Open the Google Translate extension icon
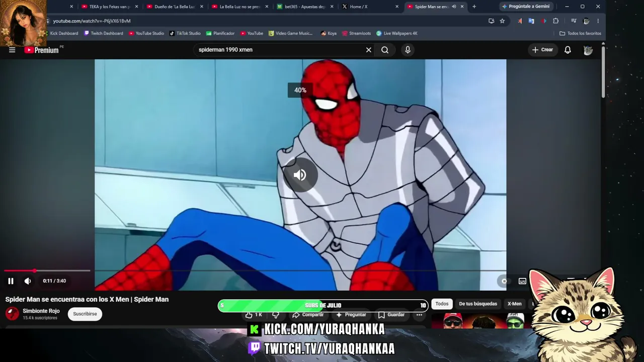Viewport: 644px width, 362px height. coord(531,21)
